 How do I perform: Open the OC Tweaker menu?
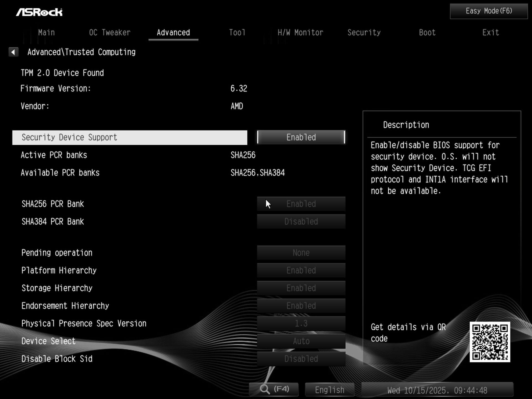(x=110, y=32)
